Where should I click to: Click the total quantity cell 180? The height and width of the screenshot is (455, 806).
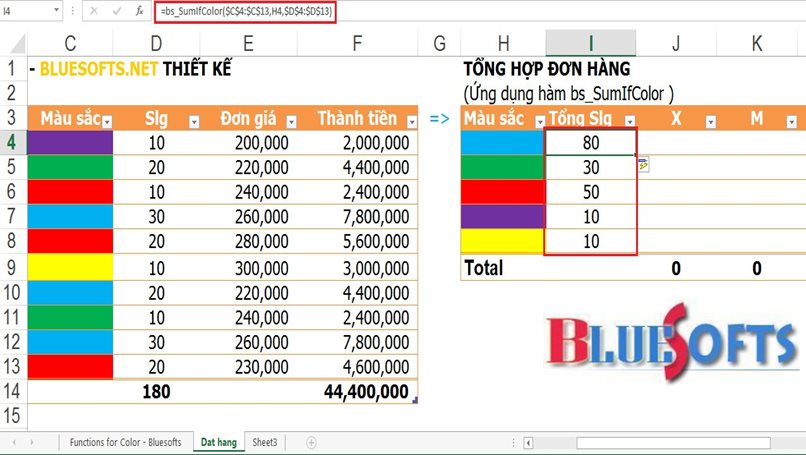pyautogui.click(x=156, y=392)
